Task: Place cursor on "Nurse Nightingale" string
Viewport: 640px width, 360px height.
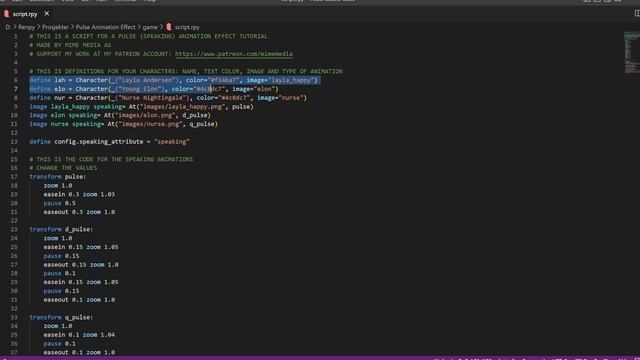Action: click(x=153, y=98)
